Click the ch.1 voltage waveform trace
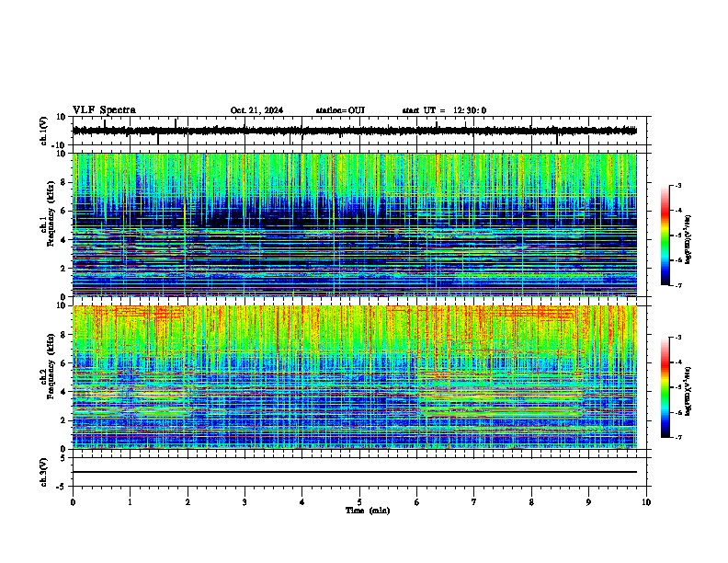728x563 pixels. point(355,131)
